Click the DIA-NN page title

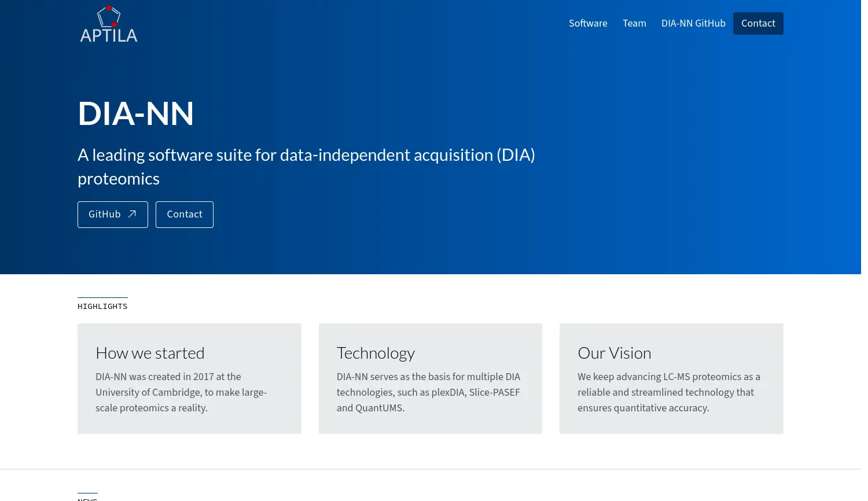click(x=136, y=113)
